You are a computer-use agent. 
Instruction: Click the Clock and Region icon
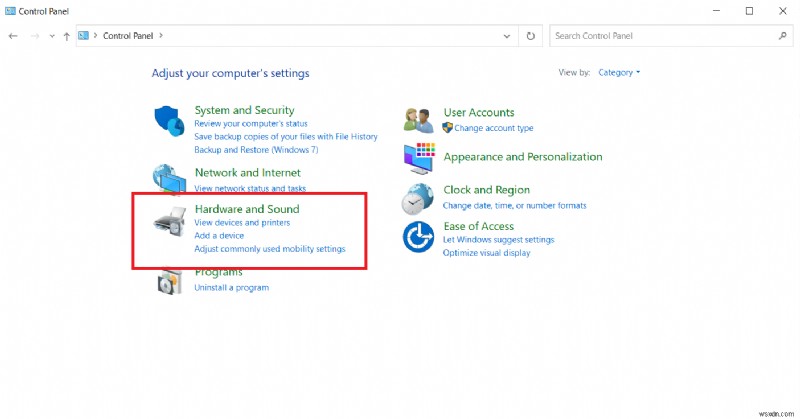[x=418, y=198]
